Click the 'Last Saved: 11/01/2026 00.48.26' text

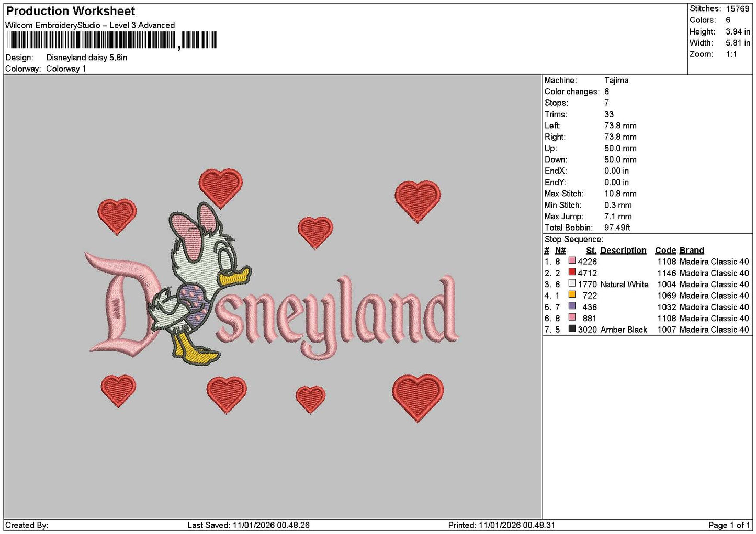pyautogui.click(x=249, y=525)
